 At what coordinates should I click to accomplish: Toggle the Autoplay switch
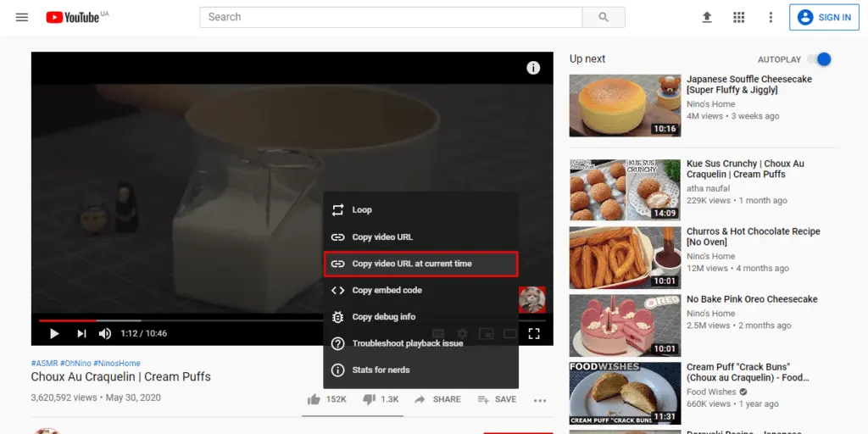point(820,59)
